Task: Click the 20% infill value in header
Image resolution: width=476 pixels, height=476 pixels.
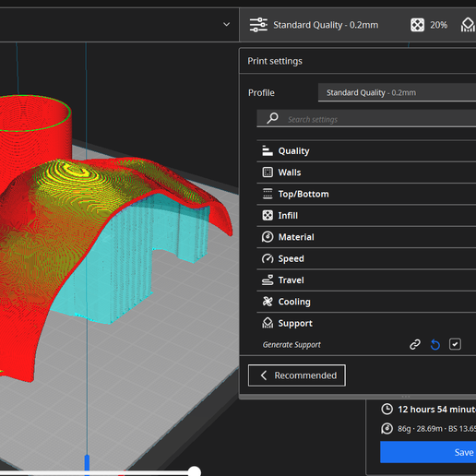Action: [438, 25]
